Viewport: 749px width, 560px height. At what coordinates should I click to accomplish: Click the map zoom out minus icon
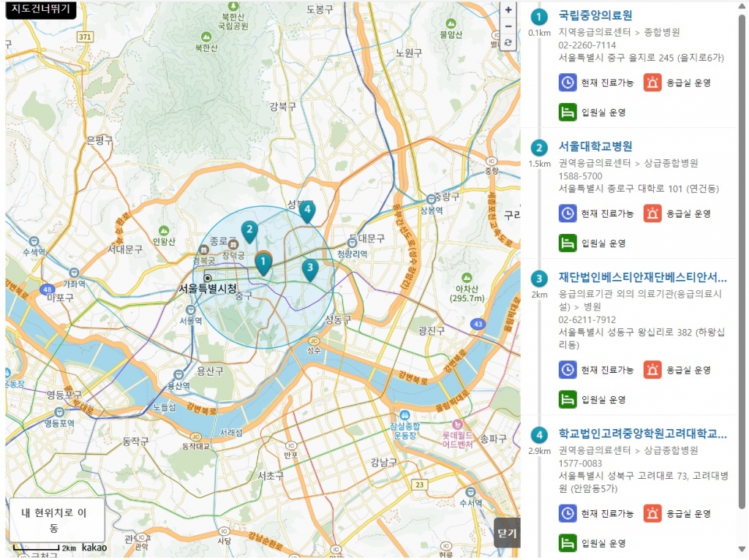click(508, 27)
